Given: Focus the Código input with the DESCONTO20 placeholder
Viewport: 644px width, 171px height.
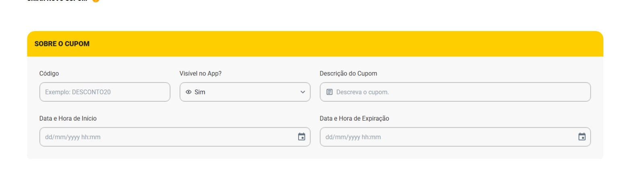Looking at the screenshot, I should [105, 92].
